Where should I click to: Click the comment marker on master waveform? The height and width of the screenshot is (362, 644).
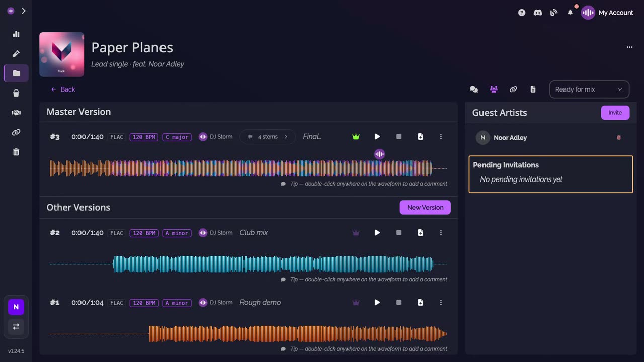tap(380, 154)
